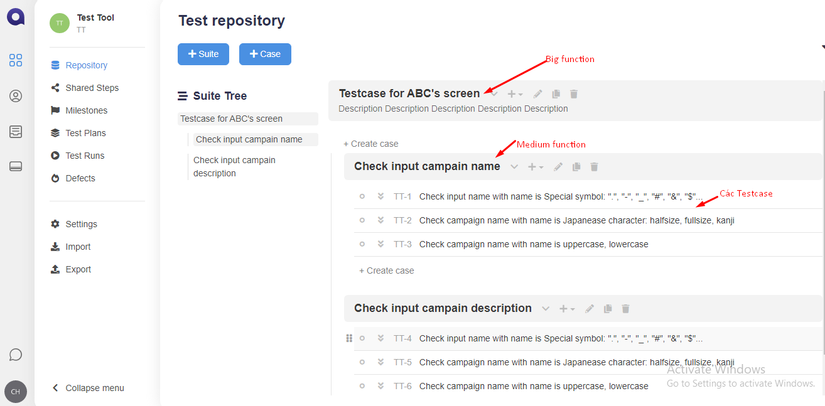Edit the Check input campain name suite
Image resolution: width=825 pixels, height=406 pixels.
pyautogui.click(x=559, y=167)
